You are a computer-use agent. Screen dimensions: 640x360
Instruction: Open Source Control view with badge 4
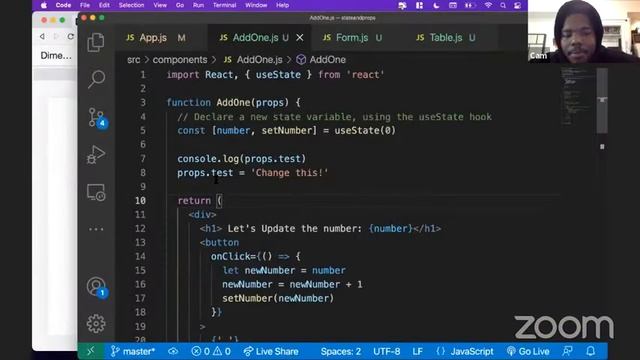[97, 118]
